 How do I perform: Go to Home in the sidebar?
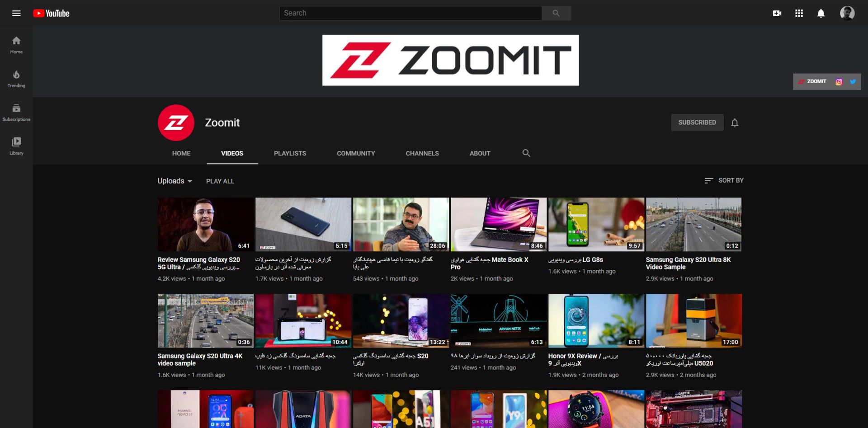coord(16,45)
